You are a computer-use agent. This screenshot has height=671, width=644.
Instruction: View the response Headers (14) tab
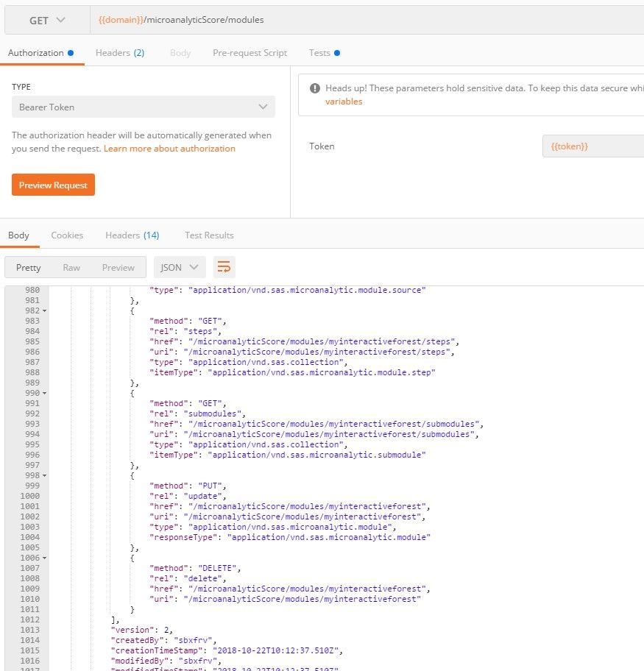pyautogui.click(x=132, y=235)
